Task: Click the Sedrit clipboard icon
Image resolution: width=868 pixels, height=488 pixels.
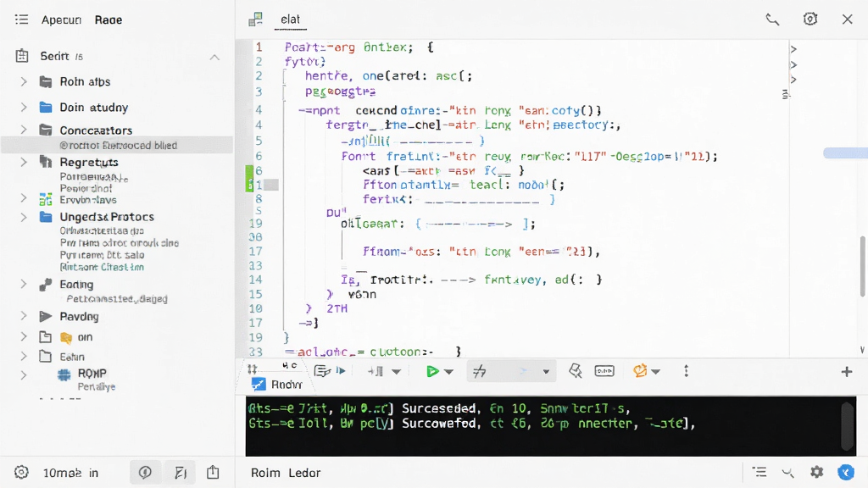Action: 22,56
